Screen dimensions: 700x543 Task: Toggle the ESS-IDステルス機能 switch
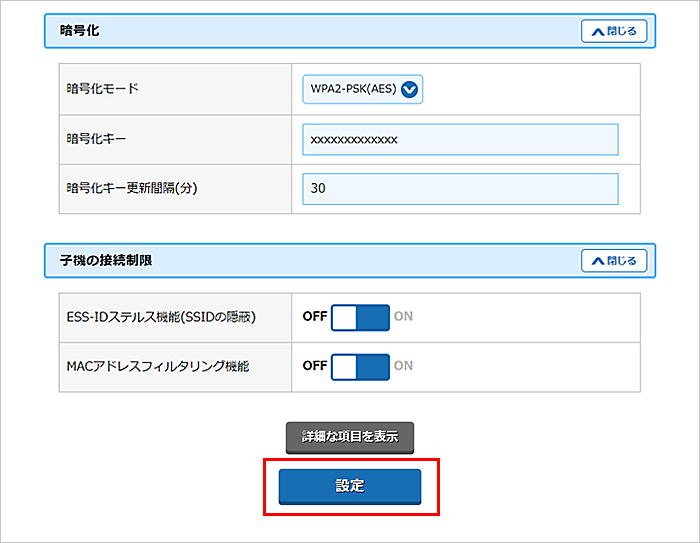coord(360,317)
